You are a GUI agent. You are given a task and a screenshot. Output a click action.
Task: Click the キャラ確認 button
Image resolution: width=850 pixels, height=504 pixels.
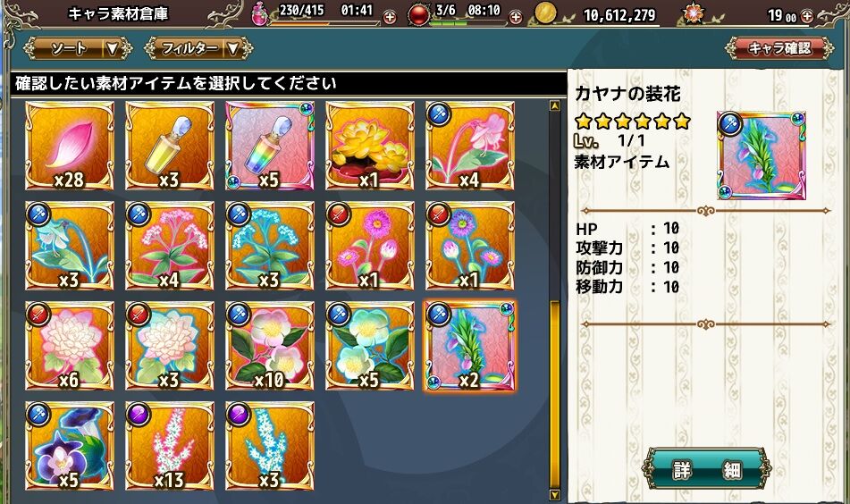click(779, 48)
